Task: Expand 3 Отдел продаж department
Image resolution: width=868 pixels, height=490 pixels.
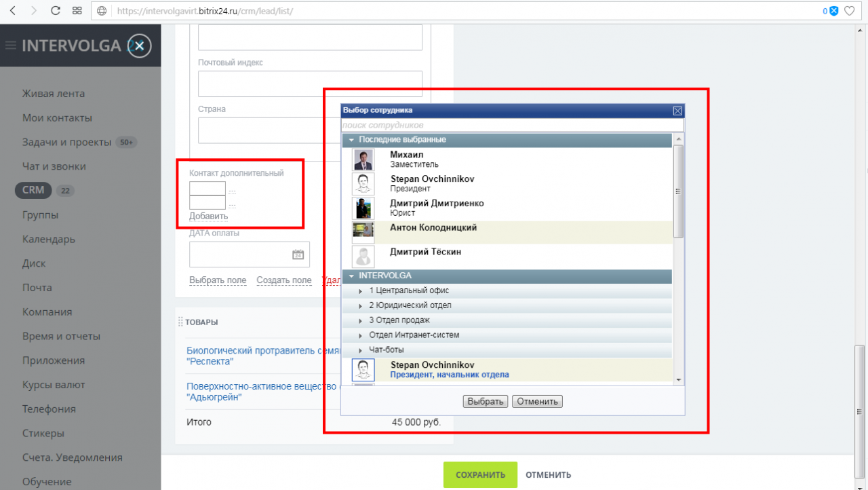Action: click(x=361, y=320)
